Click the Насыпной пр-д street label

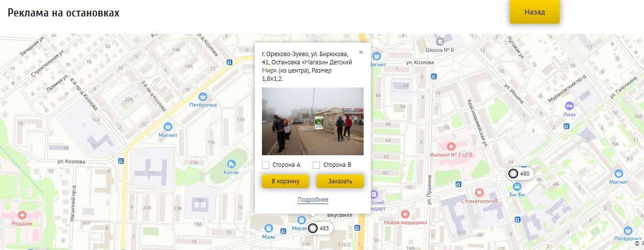(73, 203)
